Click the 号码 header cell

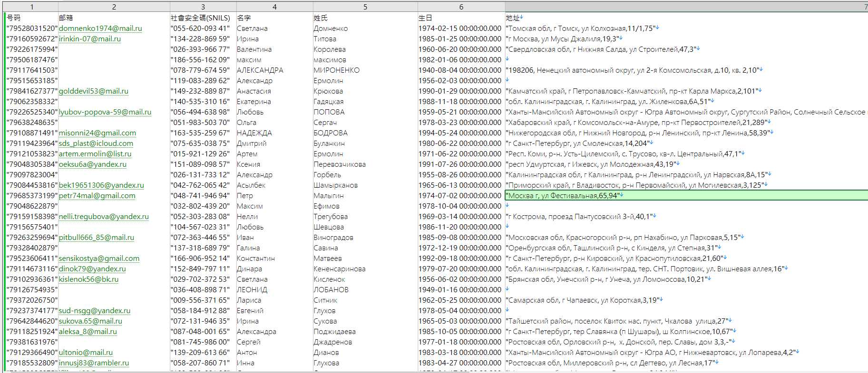tap(32, 18)
